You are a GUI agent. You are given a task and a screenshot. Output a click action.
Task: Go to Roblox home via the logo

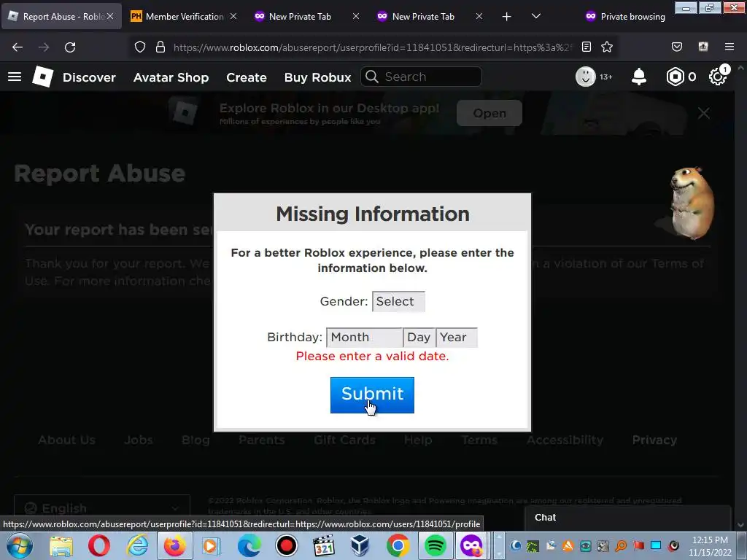coord(43,77)
